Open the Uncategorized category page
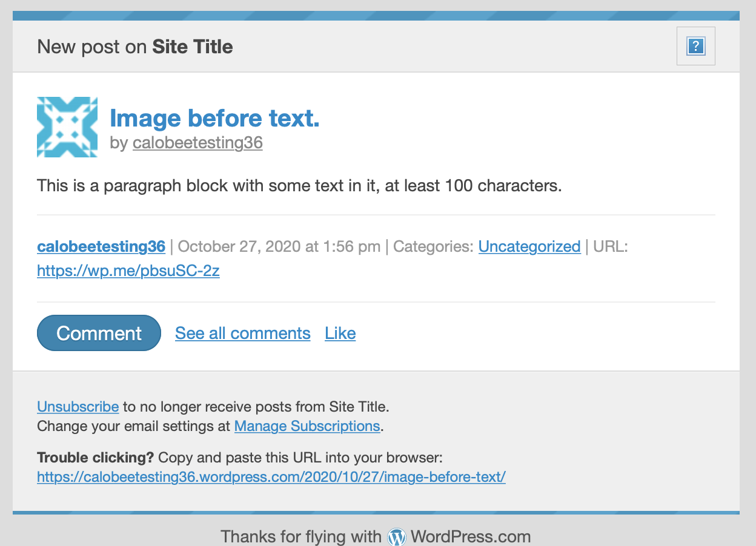 coord(529,246)
